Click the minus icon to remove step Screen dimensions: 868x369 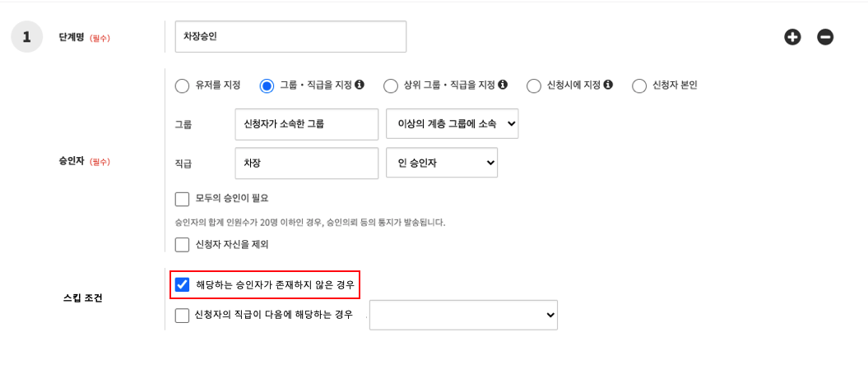tap(825, 37)
